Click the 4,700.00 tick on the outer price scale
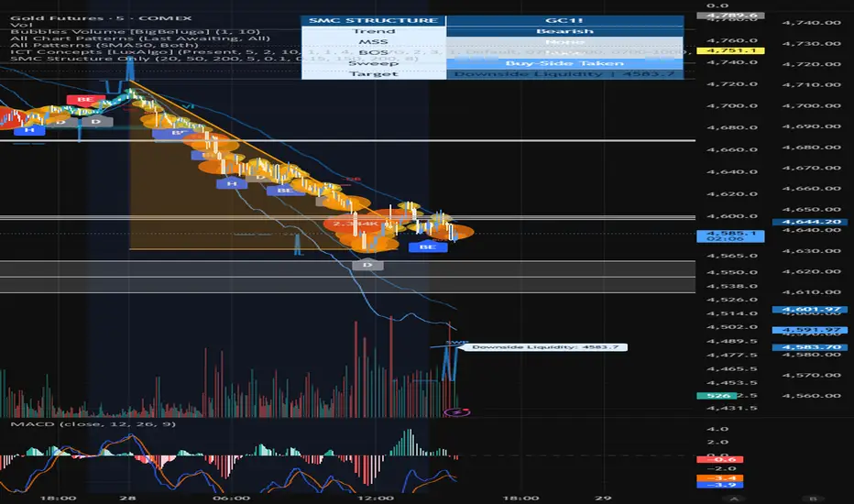 point(812,105)
